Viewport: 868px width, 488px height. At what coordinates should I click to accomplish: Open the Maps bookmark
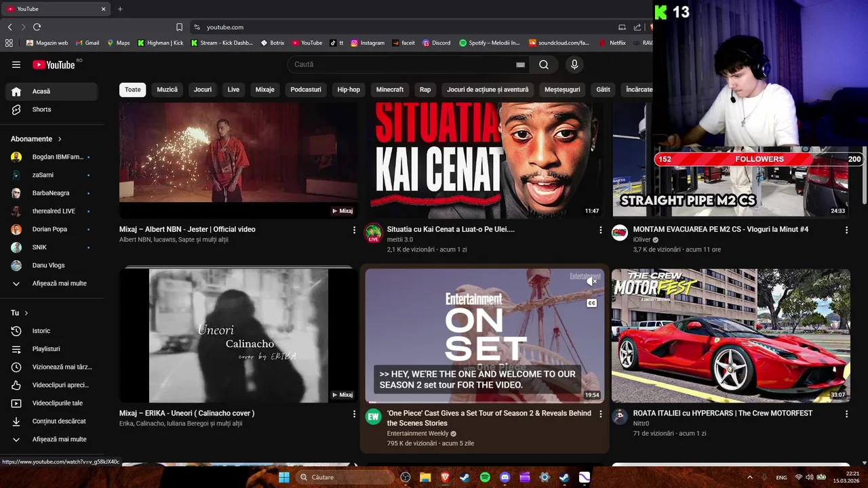118,43
